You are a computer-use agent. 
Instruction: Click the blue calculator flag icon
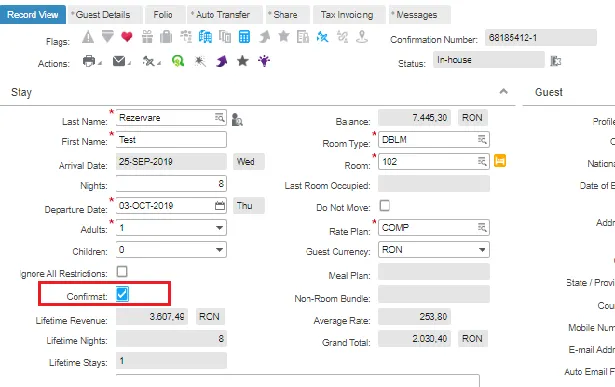244,37
